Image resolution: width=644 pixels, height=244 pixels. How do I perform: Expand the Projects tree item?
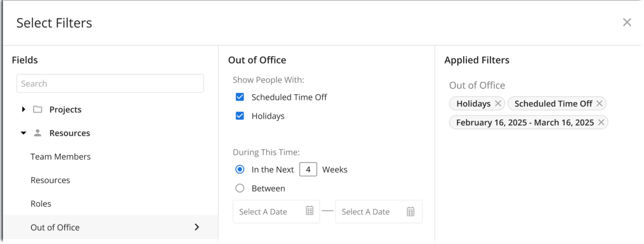click(24, 109)
